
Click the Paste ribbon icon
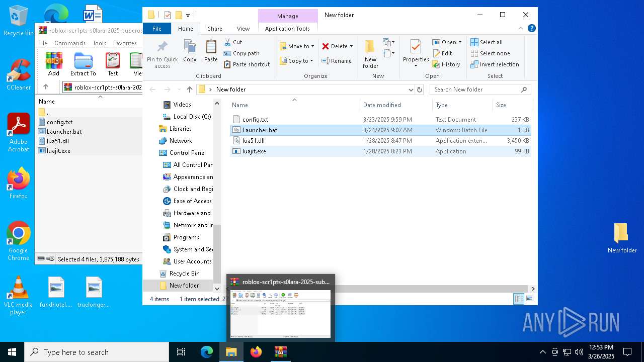coord(211,51)
